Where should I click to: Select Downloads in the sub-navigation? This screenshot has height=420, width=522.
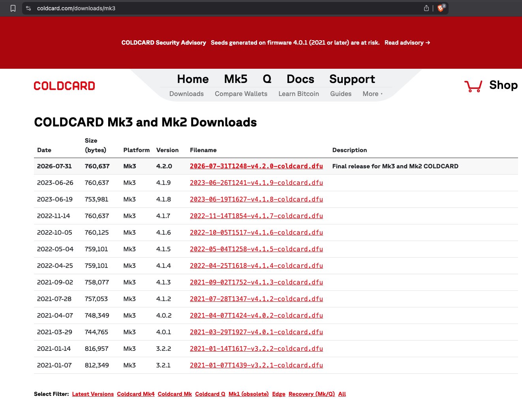[186, 94]
